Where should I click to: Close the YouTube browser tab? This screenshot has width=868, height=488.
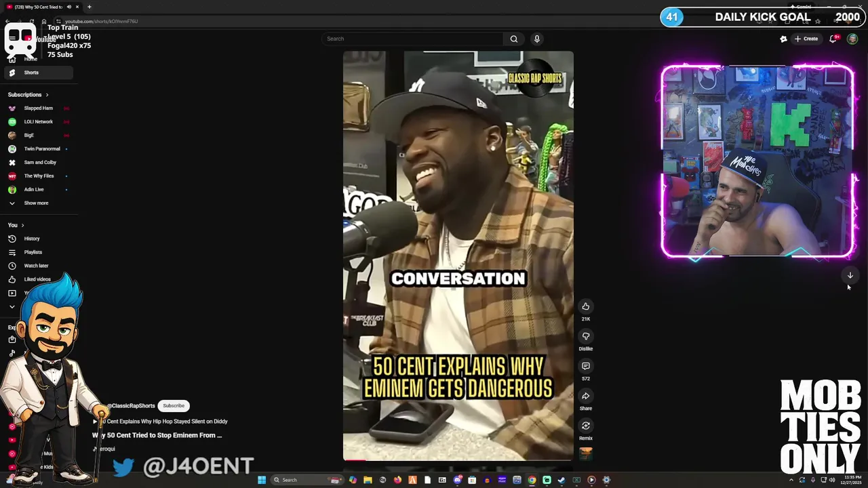pyautogui.click(x=77, y=7)
